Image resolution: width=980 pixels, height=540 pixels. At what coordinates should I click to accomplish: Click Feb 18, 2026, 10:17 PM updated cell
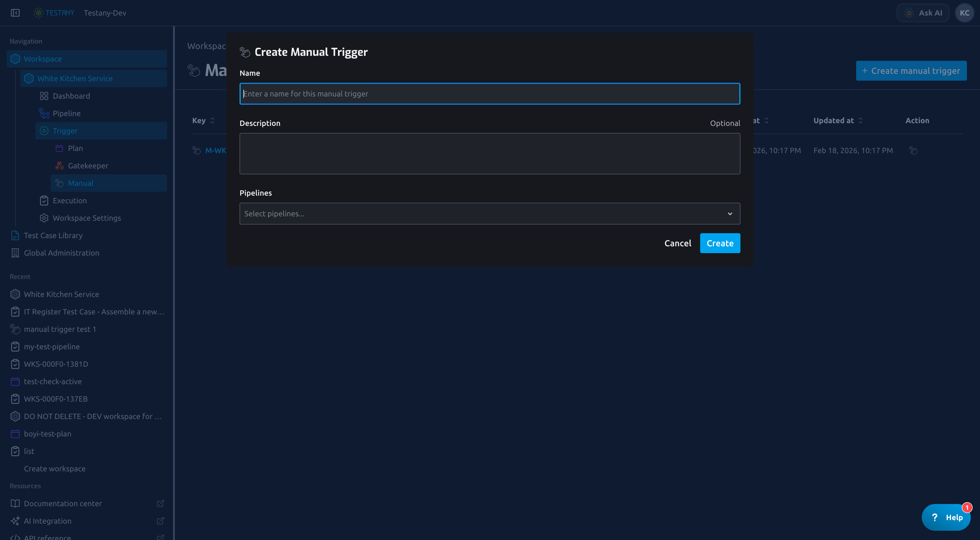pyautogui.click(x=853, y=150)
